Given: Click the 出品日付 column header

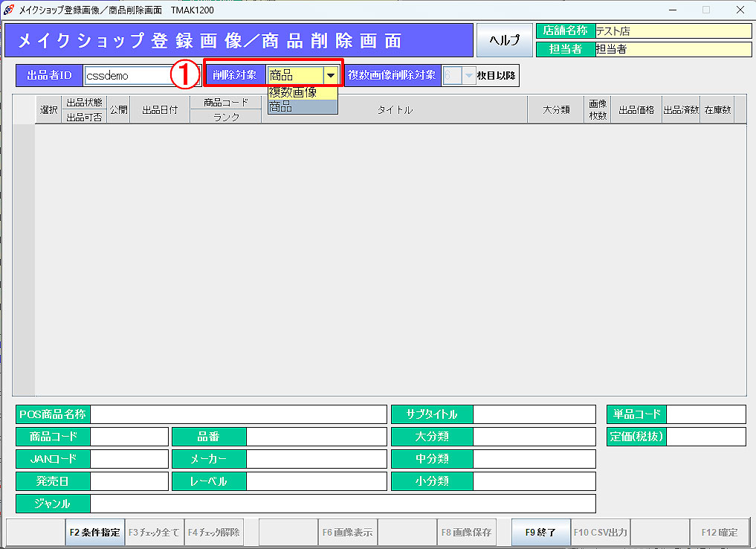Looking at the screenshot, I should click(x=160, y=110).
